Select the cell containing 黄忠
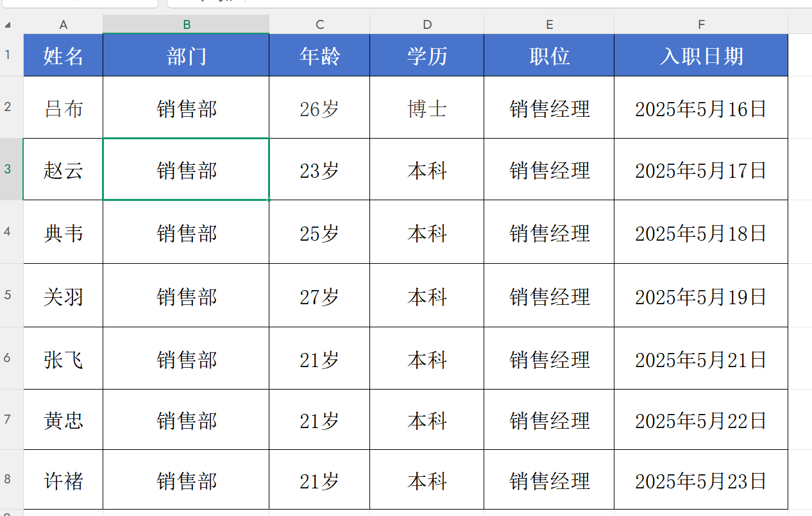 tap(63, 420)
